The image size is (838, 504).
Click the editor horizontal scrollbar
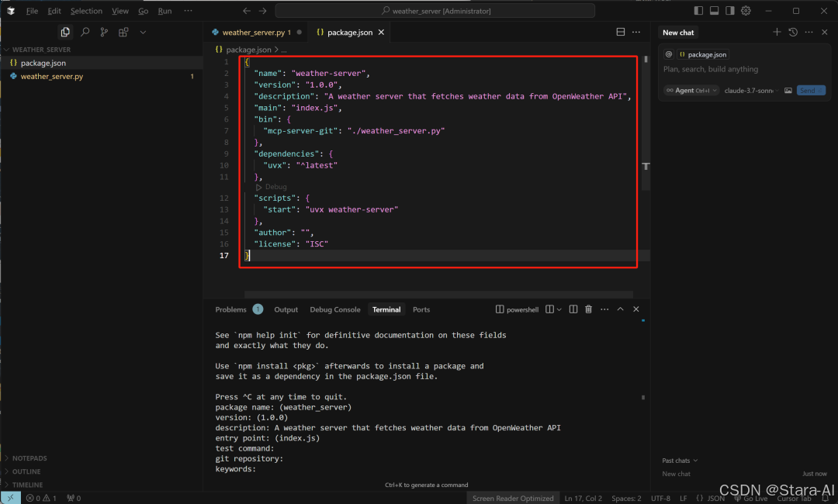tap(438, 294)
